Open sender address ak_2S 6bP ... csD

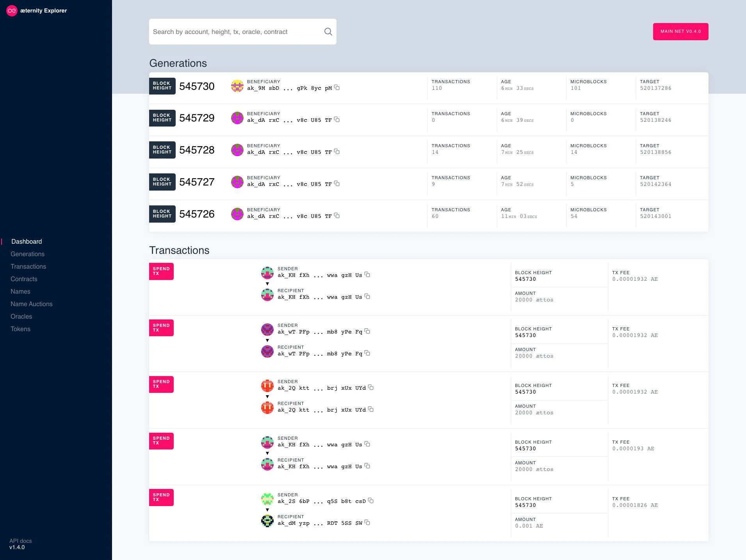(322, 501)
